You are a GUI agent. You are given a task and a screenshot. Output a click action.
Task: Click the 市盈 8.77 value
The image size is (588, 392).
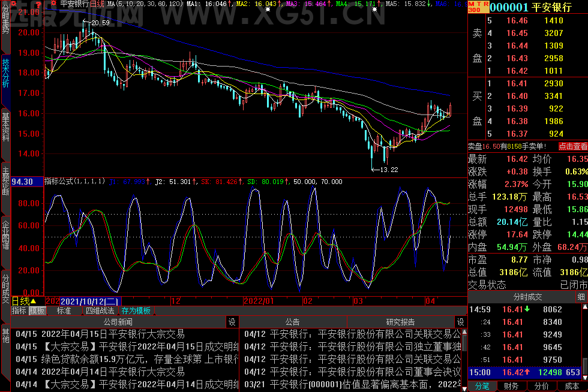point(520,260)
